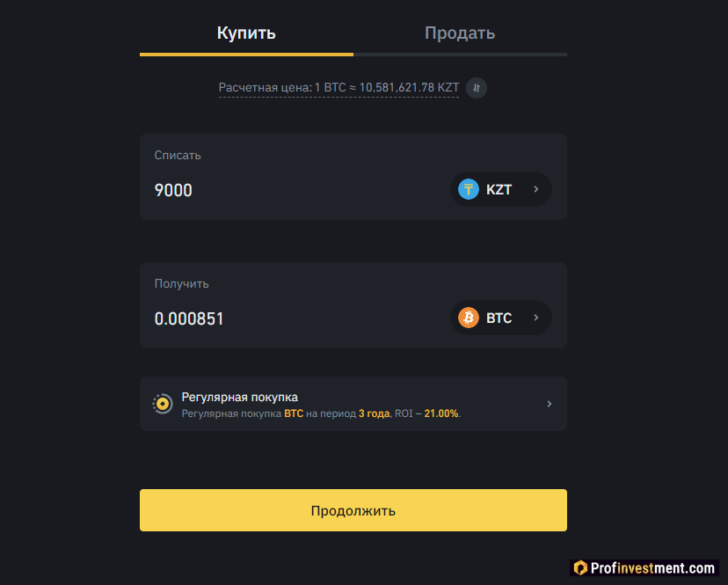Click the orange Bitcoin coin icon
Image resolution: width=728 pixels, height=585 pixels.
pyautogui.click(x=469, y=318)
